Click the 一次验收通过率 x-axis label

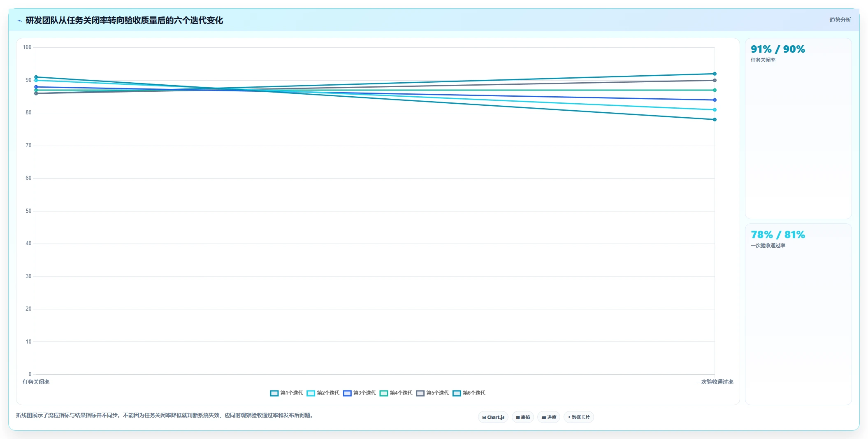(x=715, y=382)
